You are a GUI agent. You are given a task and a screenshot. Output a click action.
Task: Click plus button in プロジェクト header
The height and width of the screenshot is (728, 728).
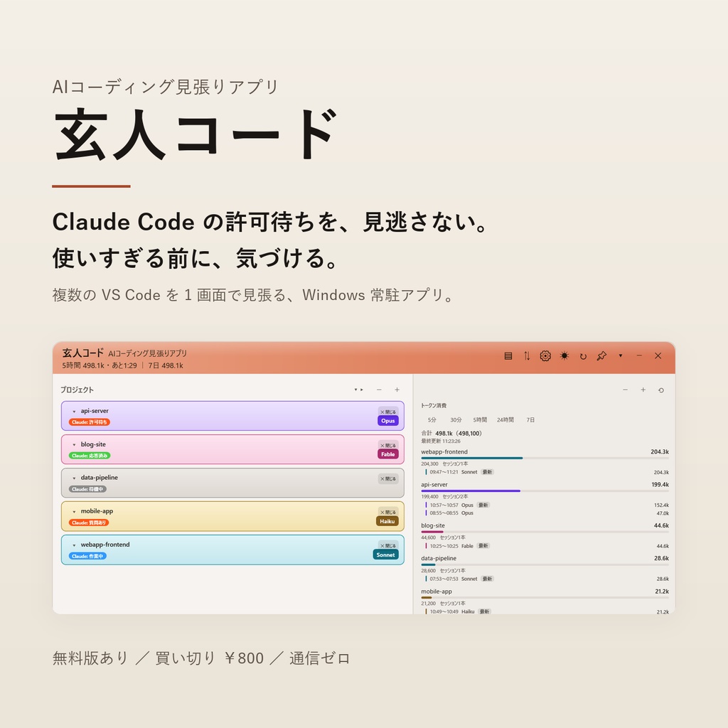[397, 390]
